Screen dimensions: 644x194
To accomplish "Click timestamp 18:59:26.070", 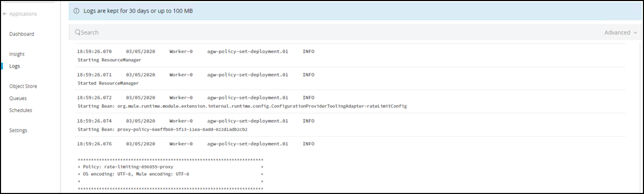I will point(94,52).
